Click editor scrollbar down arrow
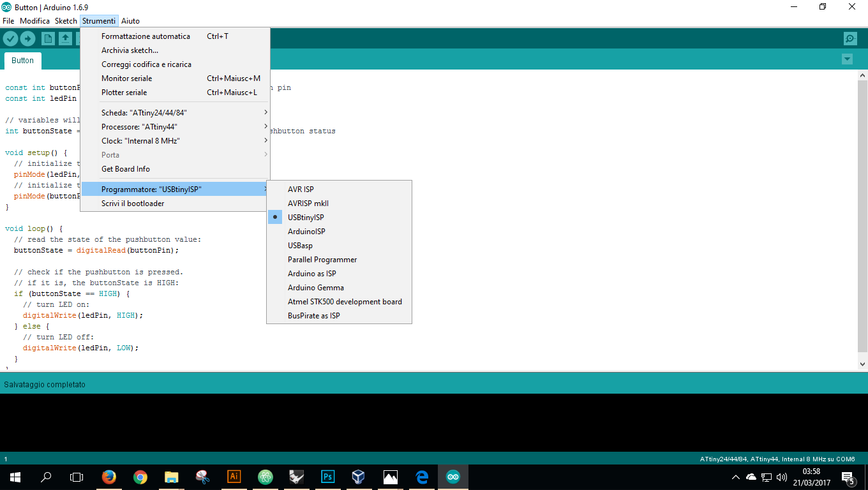Viewport: 868px width, 490px height. pos(862,364)
